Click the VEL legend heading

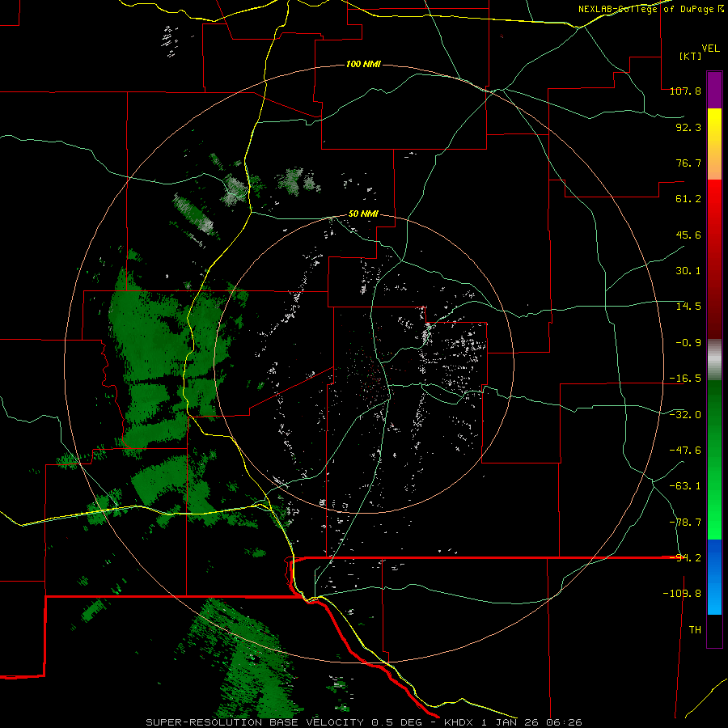click(x=711, y=49)
